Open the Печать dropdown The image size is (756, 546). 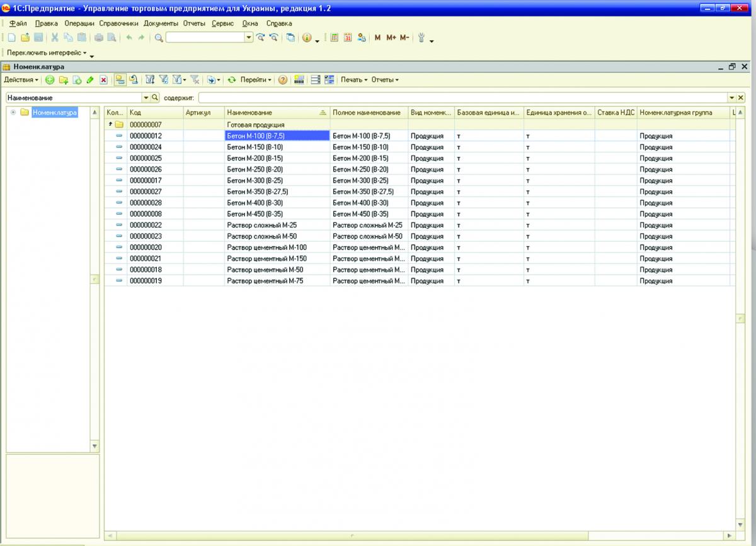(x=354, y=80)
